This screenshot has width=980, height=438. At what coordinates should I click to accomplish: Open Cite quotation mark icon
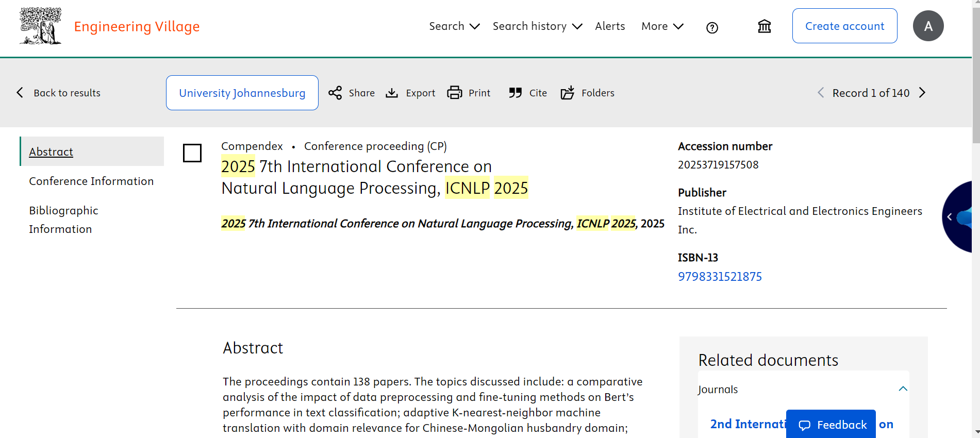coord(515,93)
